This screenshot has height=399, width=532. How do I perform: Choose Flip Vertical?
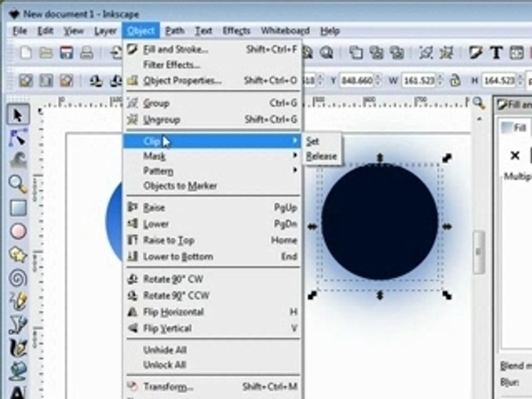click(x=212, y=328)
